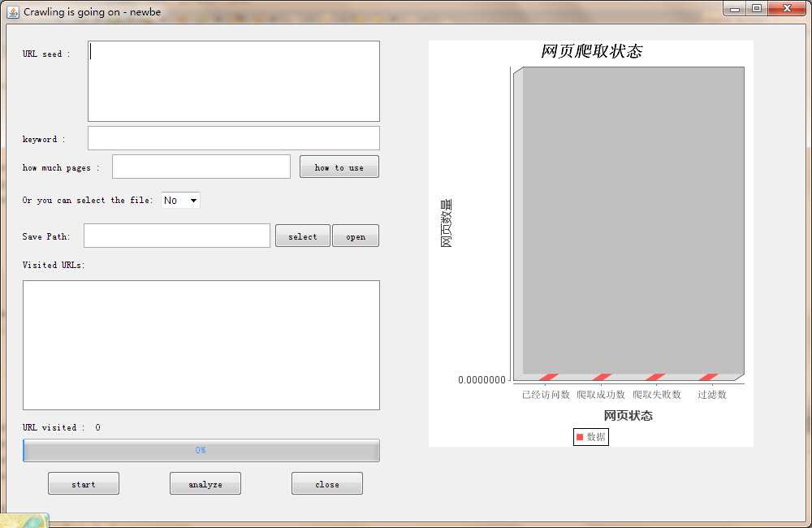Click the how much pages field
Image resolution: width=812 pixels, height=528 pixels.
(x=201, y=167)
